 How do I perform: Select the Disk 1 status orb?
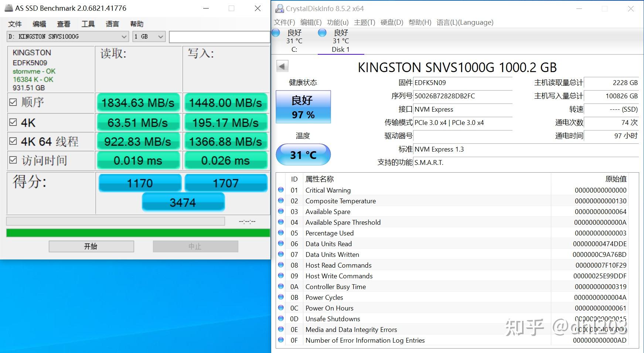pos(322,33)
